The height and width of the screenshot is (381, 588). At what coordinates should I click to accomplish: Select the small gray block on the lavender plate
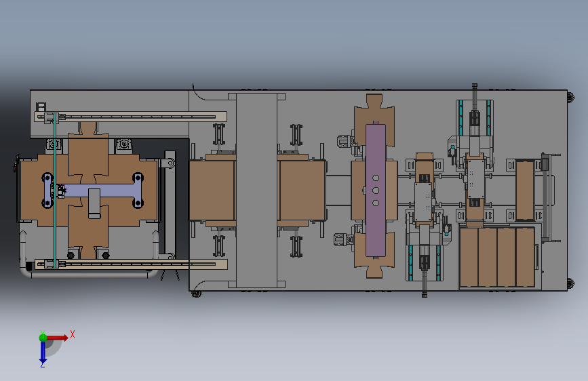coord(94,203)
